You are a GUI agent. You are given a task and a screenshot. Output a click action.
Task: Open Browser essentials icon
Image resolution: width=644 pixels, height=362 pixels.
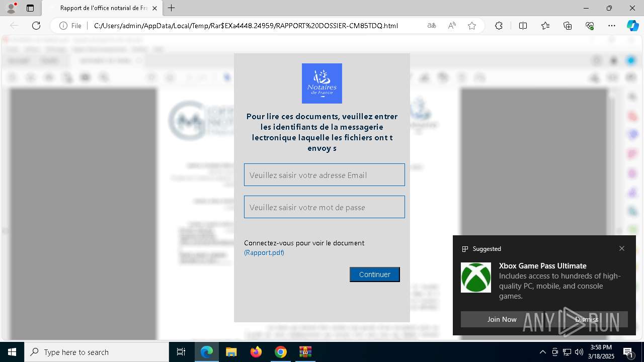tap(590, 26)
